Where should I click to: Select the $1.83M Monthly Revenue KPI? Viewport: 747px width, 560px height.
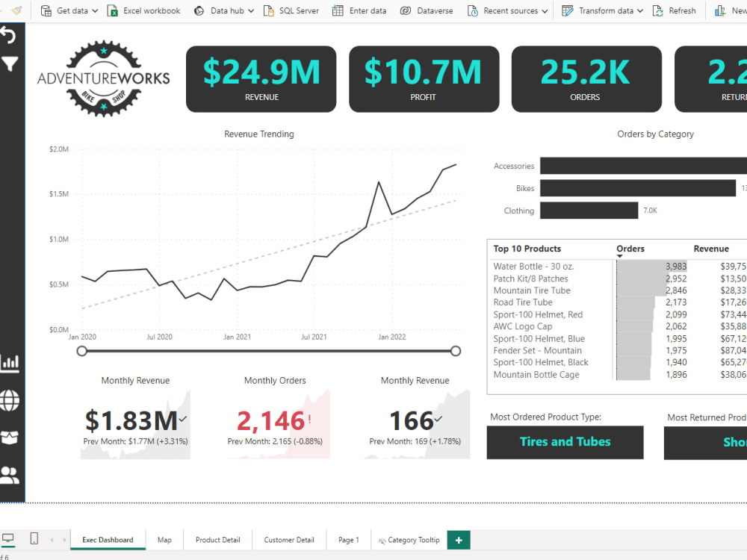point(135,426)
